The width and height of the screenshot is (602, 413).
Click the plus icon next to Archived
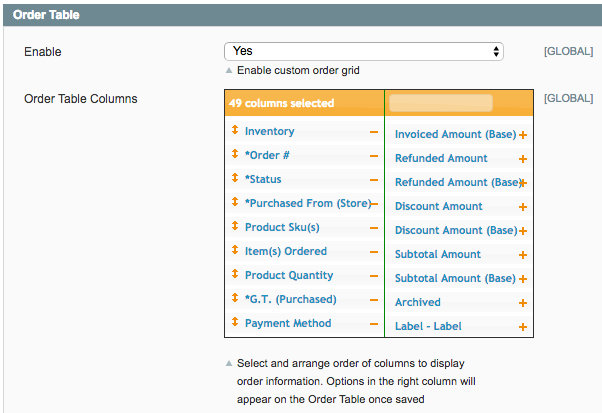pos(523,303)
